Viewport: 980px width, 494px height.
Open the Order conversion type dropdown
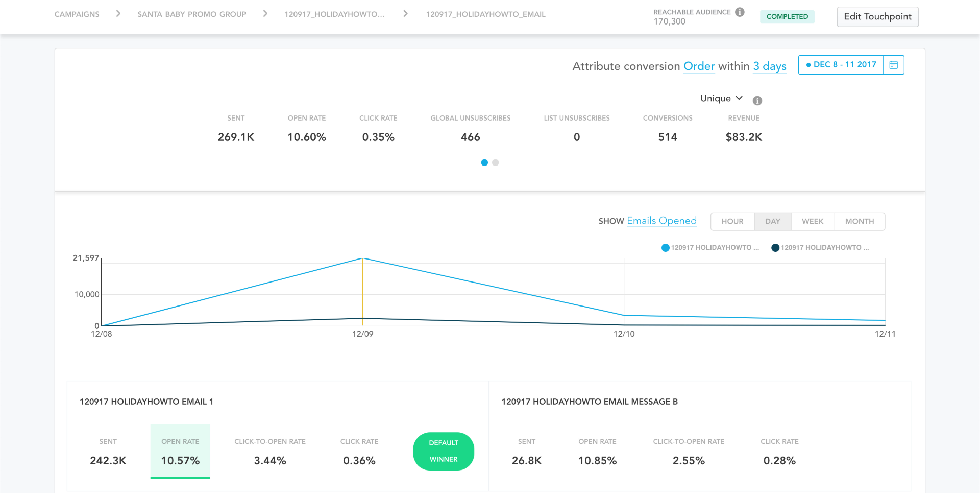(x=699, y=66)
